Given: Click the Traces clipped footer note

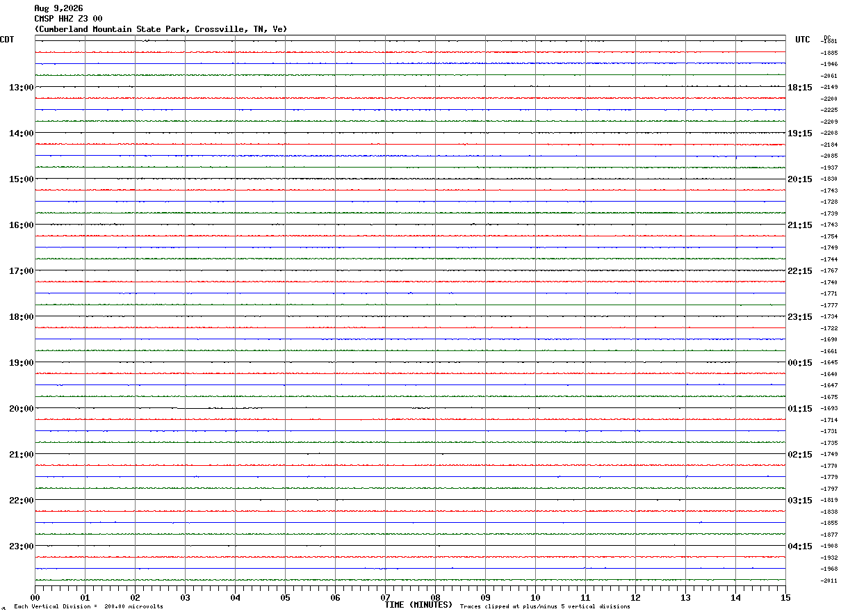Looking at the screenshot, I should (545, 607).
